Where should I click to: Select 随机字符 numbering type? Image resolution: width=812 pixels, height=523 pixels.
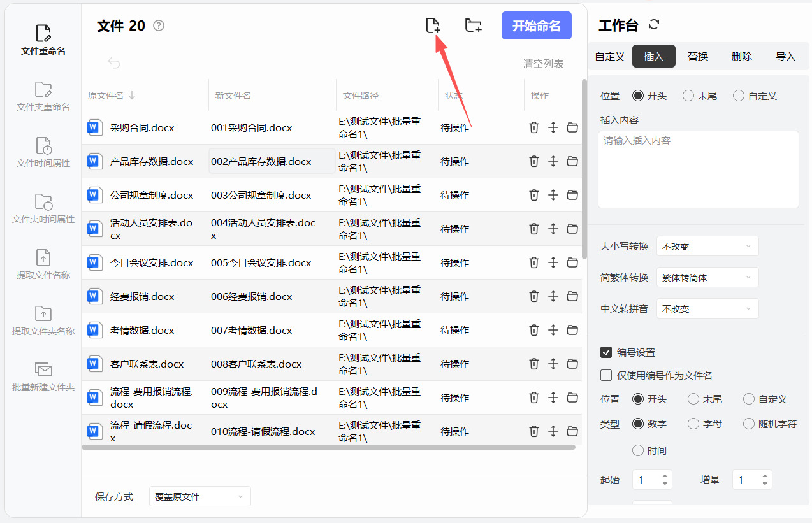[x=749, y=424]
